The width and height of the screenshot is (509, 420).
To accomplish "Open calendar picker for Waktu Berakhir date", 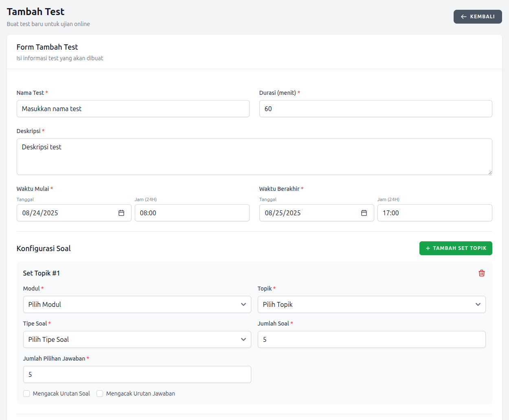I will (364, 213).
